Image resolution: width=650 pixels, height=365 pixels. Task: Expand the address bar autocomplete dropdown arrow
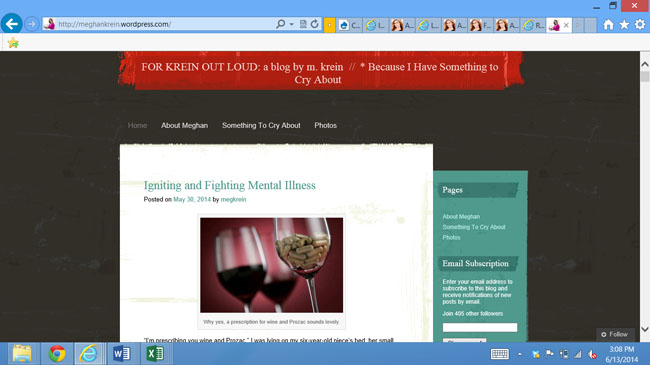[x=292, y=24]
